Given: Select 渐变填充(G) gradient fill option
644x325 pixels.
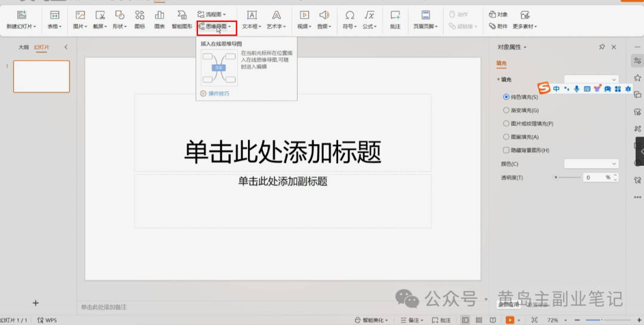Looking at the screenshot, I should click(506, 110).
